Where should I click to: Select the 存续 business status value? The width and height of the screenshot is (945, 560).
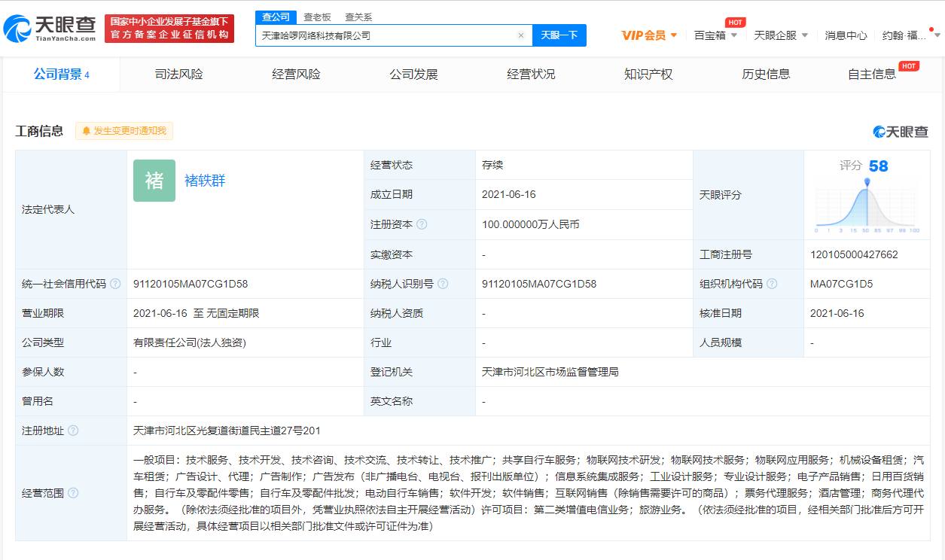pyautogui.click(x=492, y=165)
